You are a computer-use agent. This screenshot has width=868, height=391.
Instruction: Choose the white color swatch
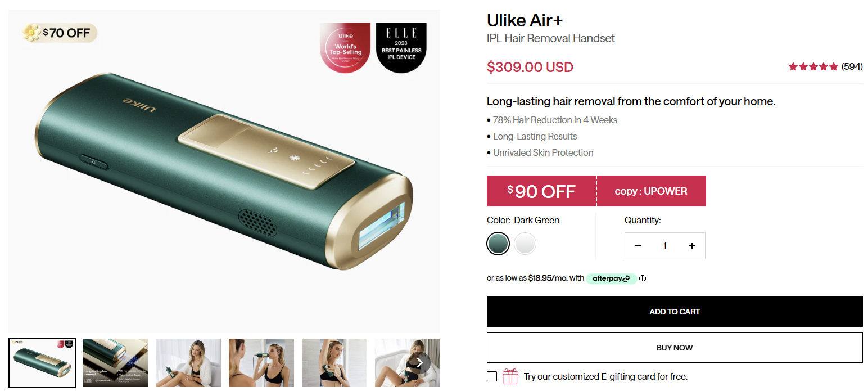[525, 244]
